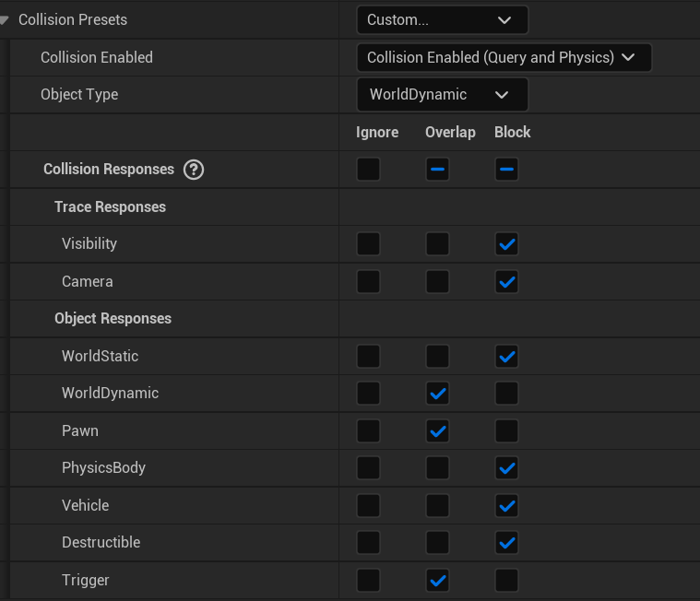Check Overlap for WorldStatic response
The width and height of the screenshot is (700, 601).
[438, 356]
